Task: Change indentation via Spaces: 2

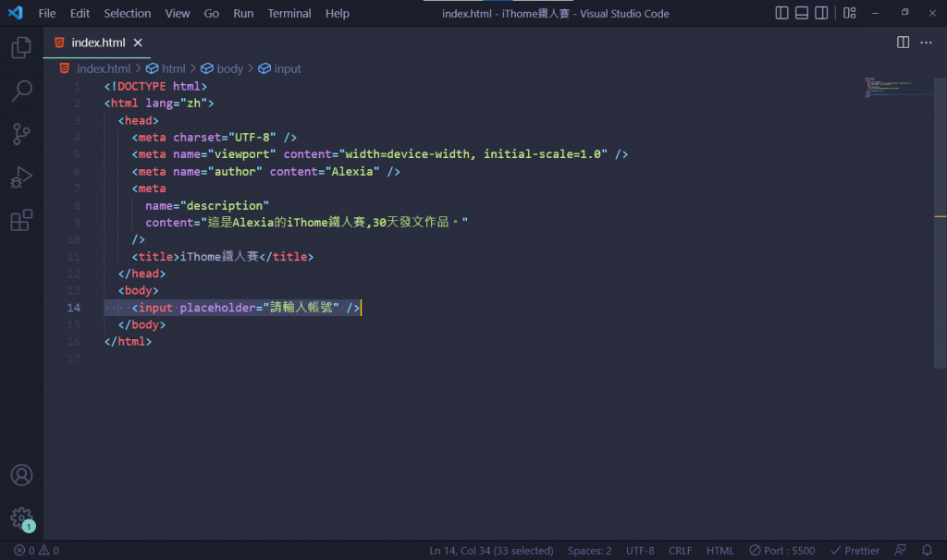Action: tap(589, 551)
